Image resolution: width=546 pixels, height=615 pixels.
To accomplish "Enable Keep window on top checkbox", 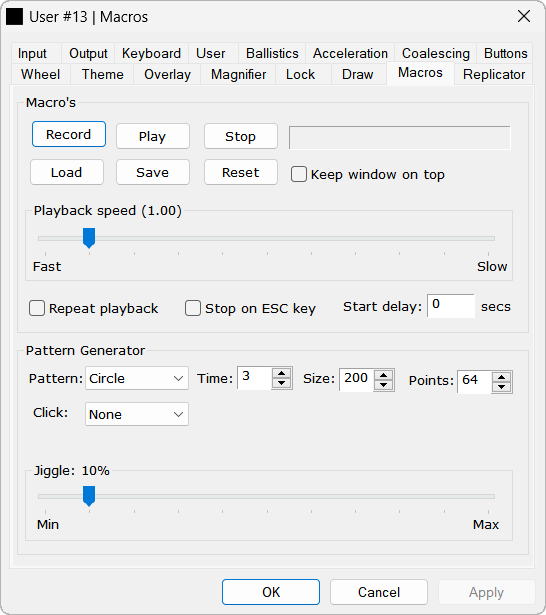I will pos(299,174).
